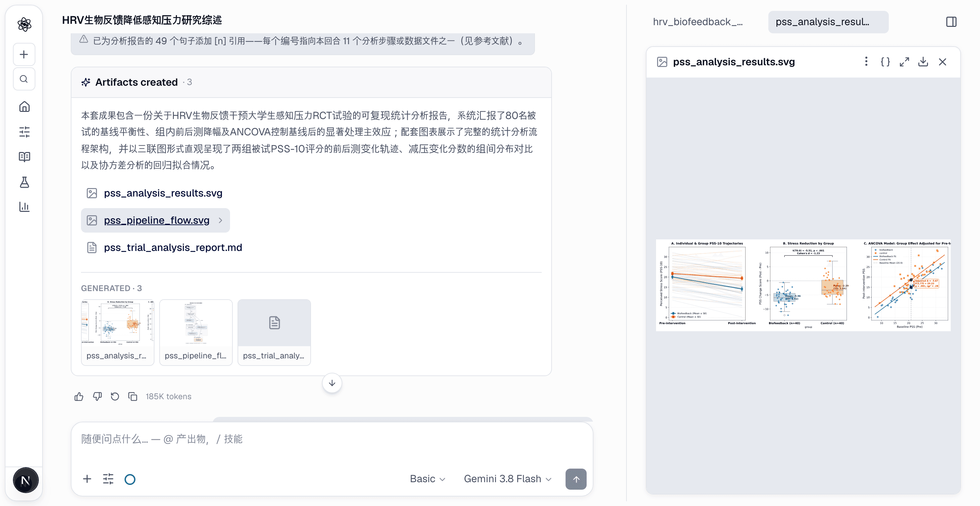Open pss_trial_analy... generated document card
The height and width of the screenshot is (506, 980).
pos(274,332)
